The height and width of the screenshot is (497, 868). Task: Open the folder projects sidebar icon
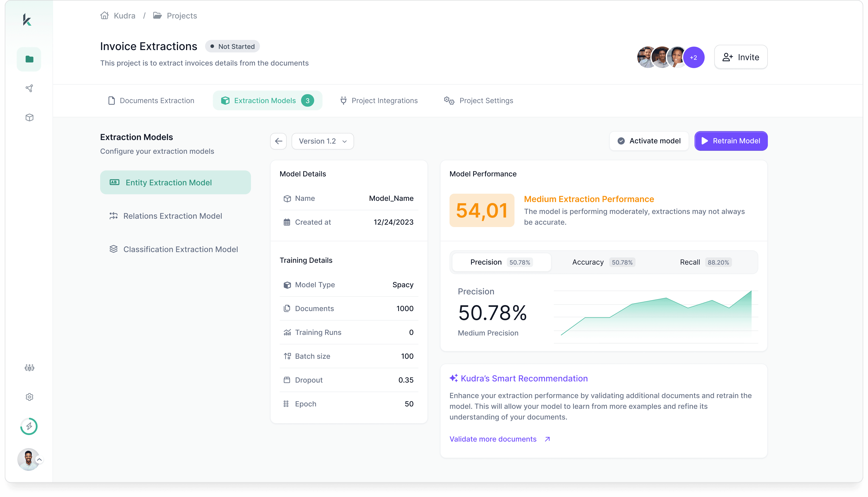point(29,59)
